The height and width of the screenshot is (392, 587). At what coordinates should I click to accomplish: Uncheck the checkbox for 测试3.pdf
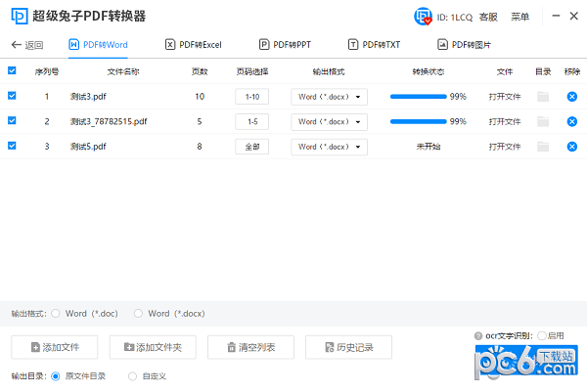pyautogui.click(x=12, y=96)
